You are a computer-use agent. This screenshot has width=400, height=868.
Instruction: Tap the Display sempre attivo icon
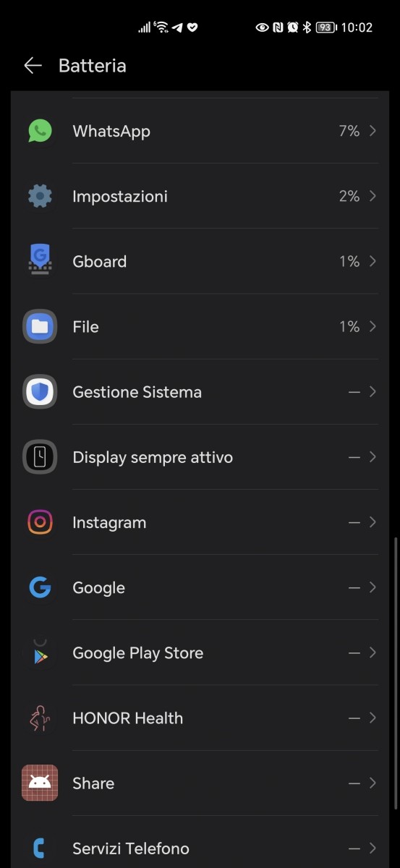click(x=40, y=456)
